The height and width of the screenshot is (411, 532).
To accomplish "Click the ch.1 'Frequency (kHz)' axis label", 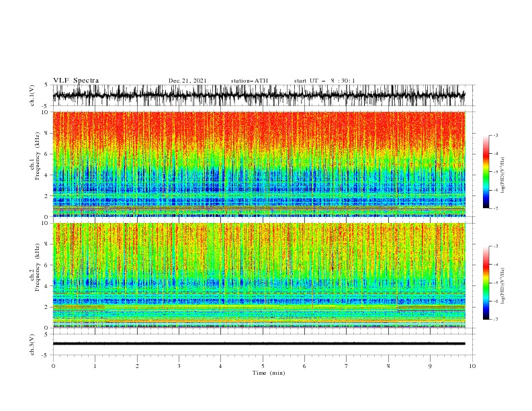I will (38, 154).
